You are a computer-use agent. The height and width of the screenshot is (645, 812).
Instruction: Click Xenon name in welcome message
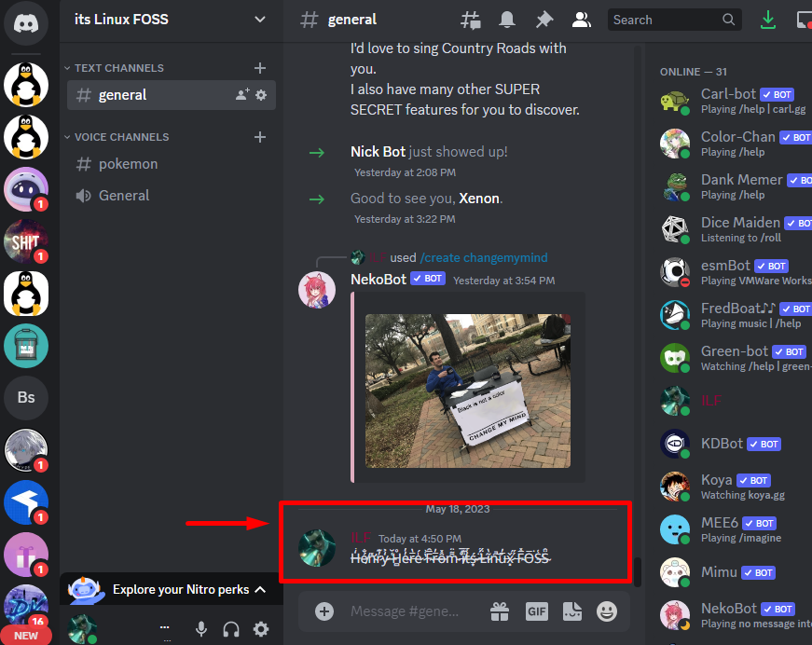point(479,199)
